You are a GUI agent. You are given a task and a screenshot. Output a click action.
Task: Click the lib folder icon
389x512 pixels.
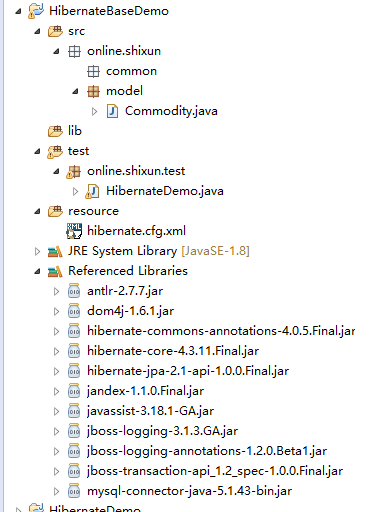[x=55, y=131]
